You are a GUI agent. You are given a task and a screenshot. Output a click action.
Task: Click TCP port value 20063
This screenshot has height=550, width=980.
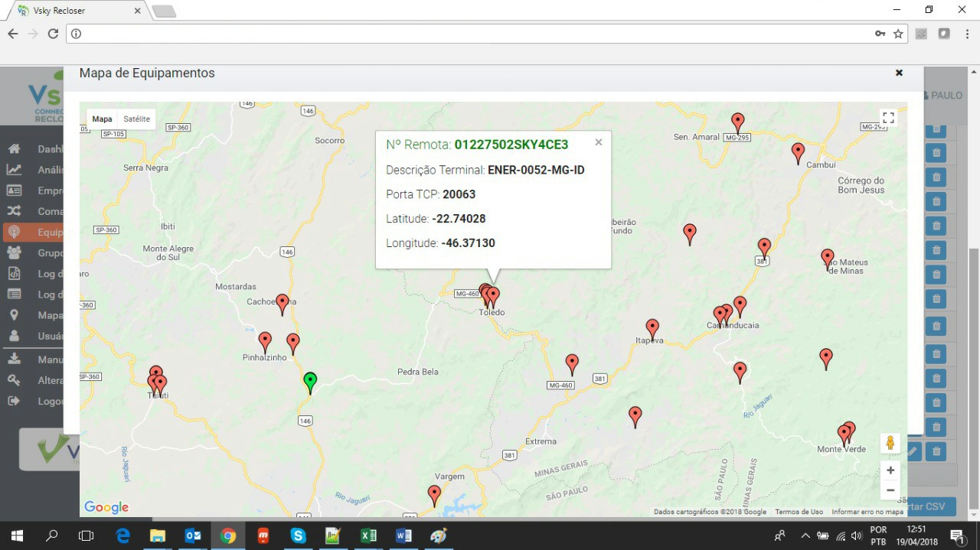[459, 194]
